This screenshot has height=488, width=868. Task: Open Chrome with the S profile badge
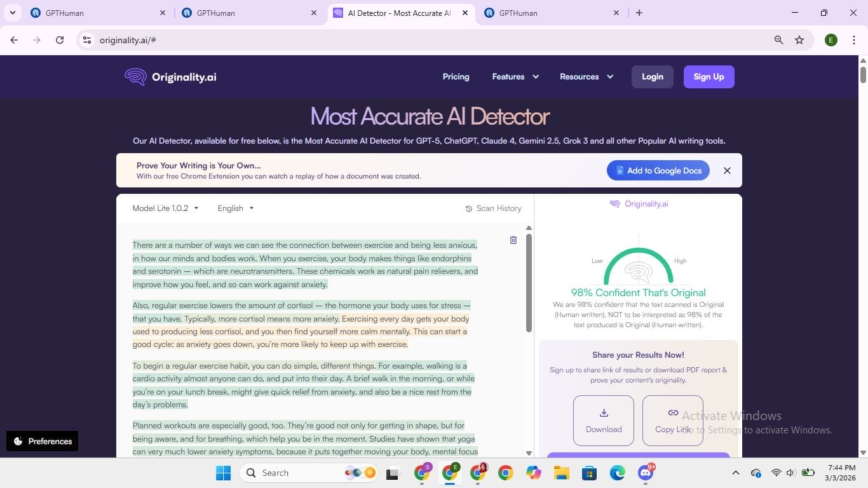pyautogui.click(x=422, y=473)
